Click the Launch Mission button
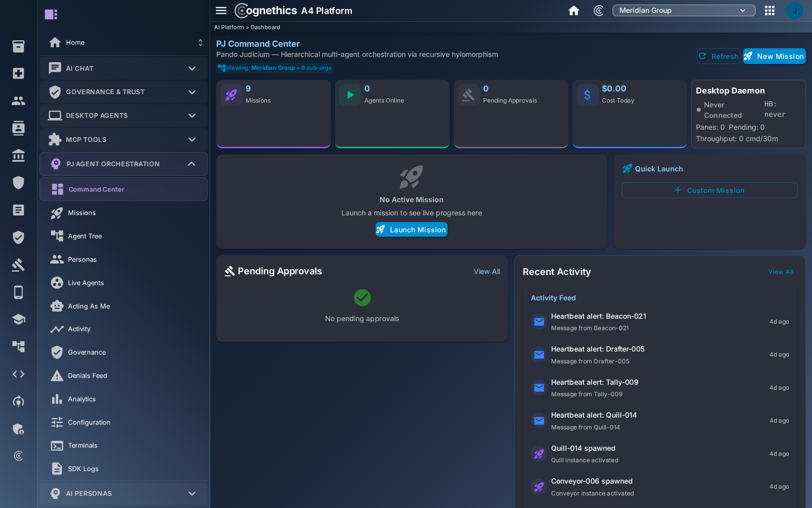The image size is (812, 508). click(x=411, y=230)
